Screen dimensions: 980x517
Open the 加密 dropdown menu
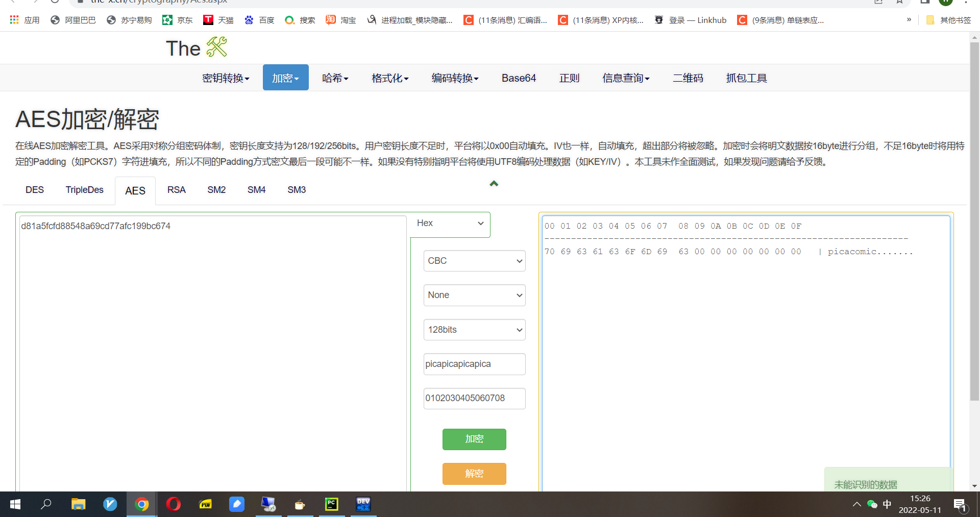coord(286,78)
